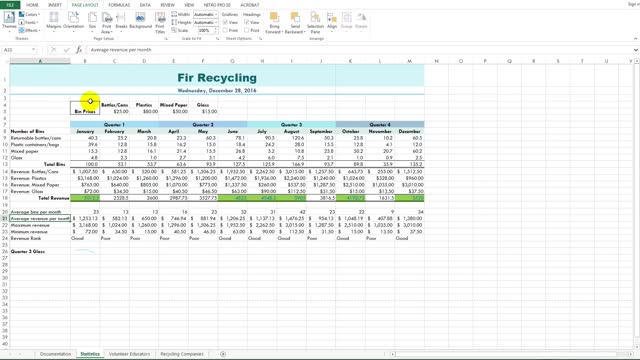Image resolution: width=640 pixels, height=360 pixels.
Task: Click the Group objects icon
Action: coord(347,22)
